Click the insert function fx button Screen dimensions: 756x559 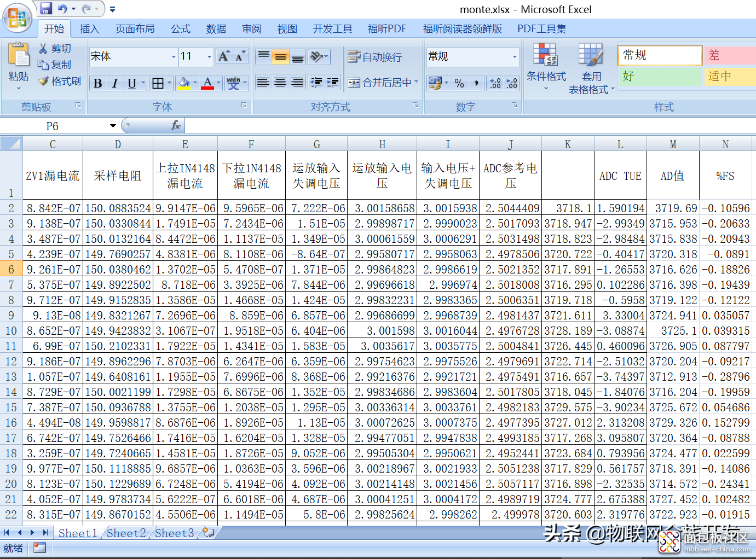pyautogui.click(x=176, y=126)
